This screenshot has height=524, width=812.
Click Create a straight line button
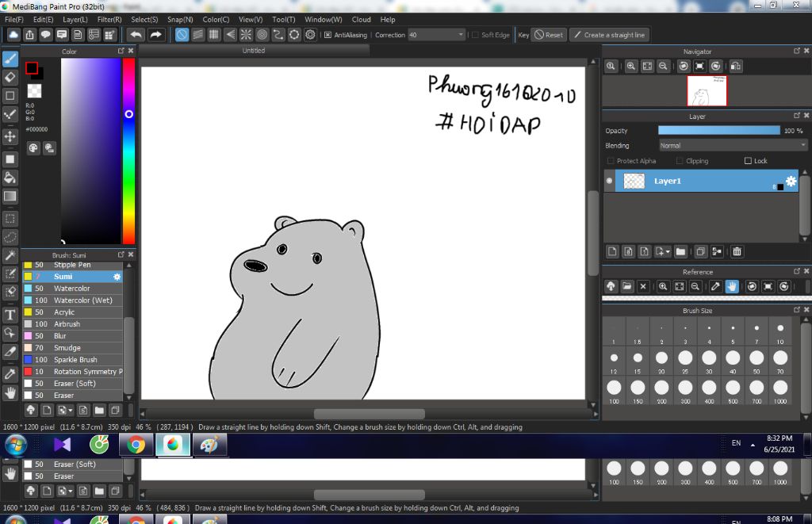coord(610,35)
